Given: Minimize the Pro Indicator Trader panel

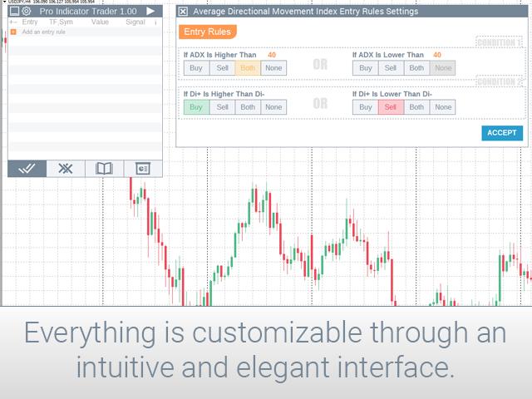Looking at the screenshot, I should tap(14, 11).
